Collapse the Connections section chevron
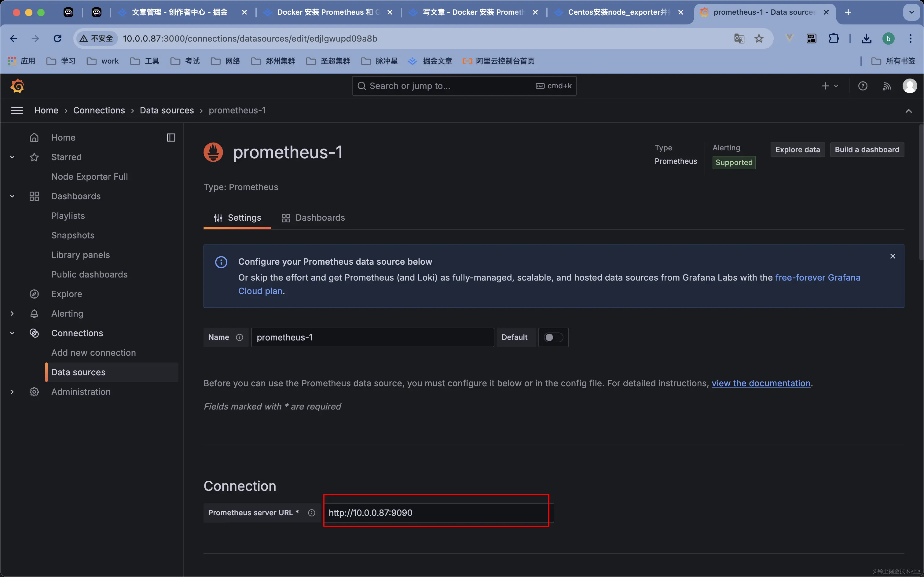 click(x=12, y=333)
